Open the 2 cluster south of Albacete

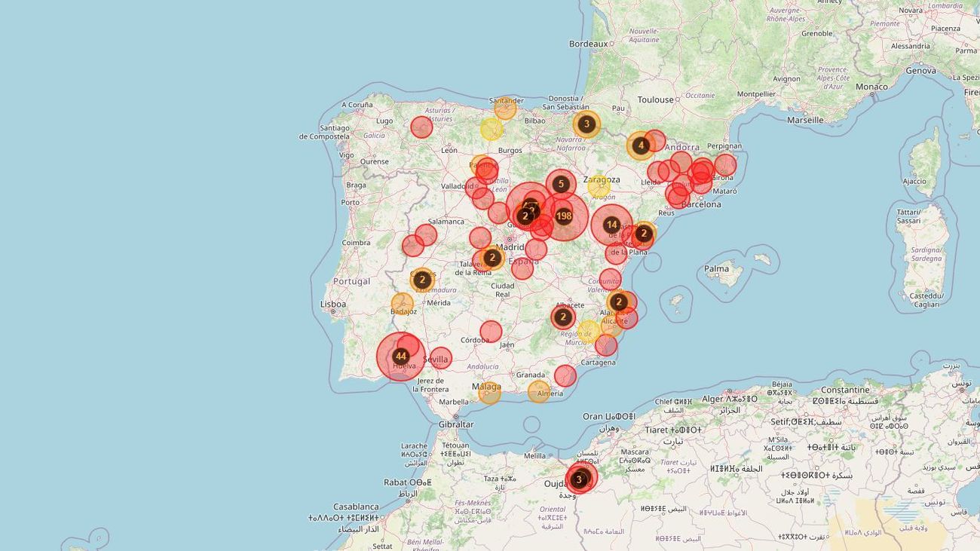(562, 317)
